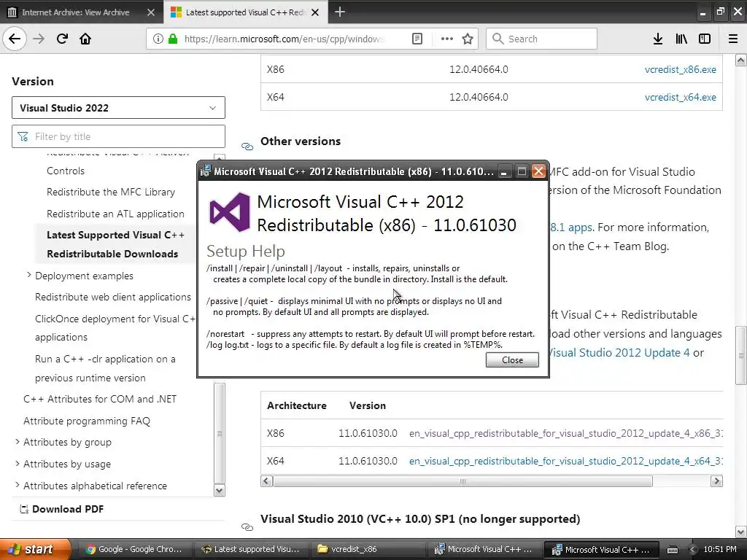
Task: Open the Visual Studio 2022 version dropdown
Action: coord(118,108)
